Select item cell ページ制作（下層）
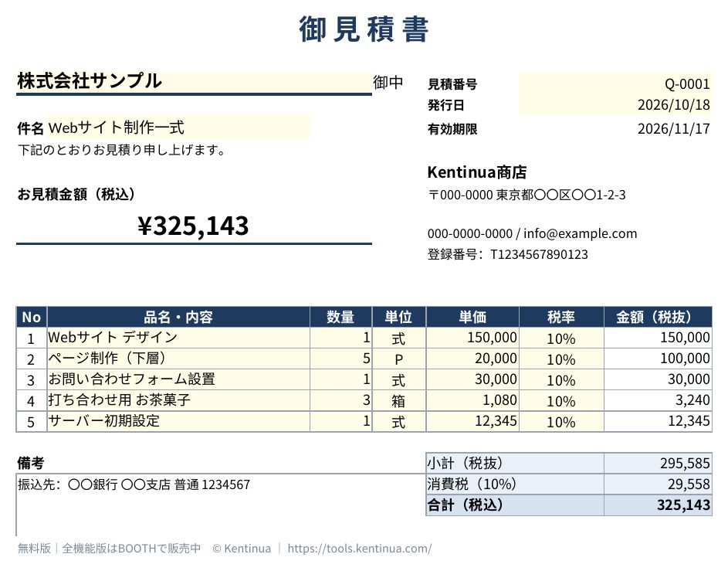728x571 pixels. tap(178, 359)
